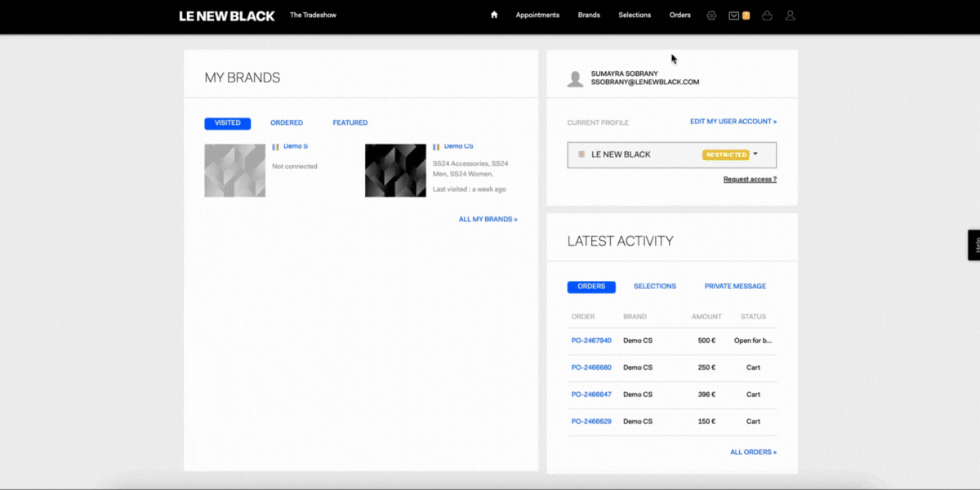The image size is (980, 490).
Task: Click the flag icon beside Demo S
Action: (x=276, y=146)
